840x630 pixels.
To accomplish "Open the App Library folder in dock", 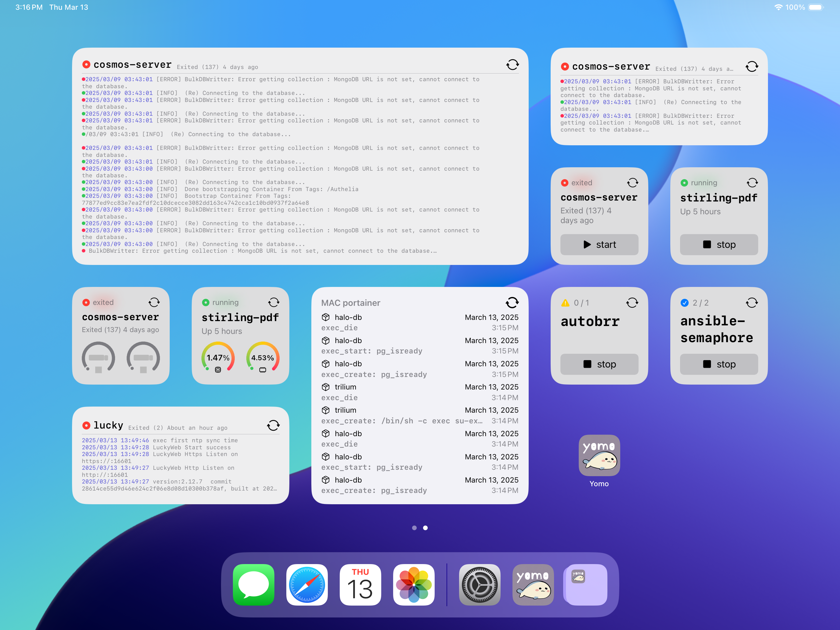I will (x=586, y=585).
